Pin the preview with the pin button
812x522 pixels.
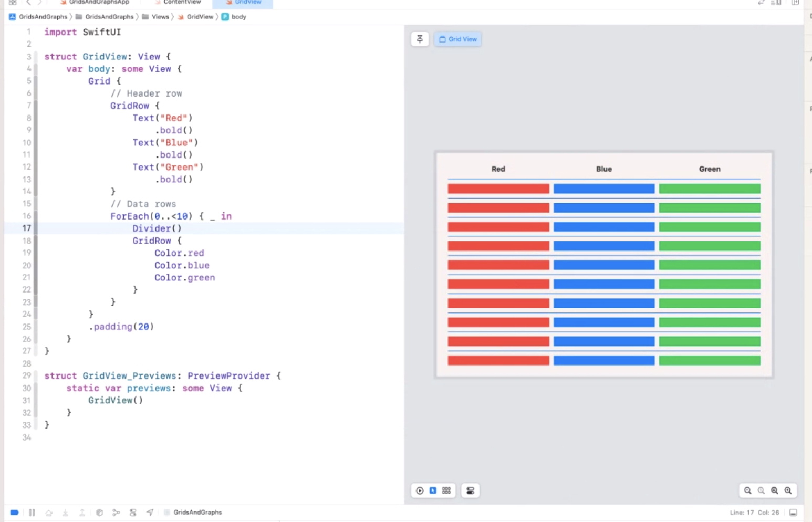point(420,39)
